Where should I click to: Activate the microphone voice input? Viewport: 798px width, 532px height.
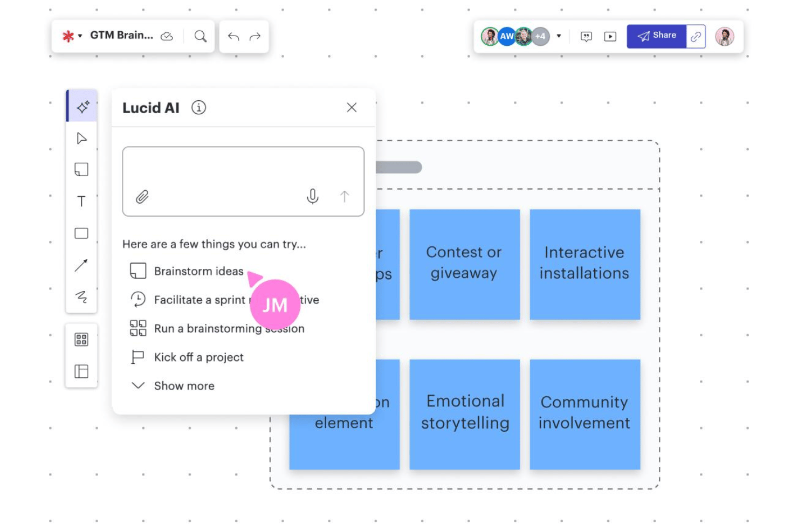(x=313, y=196)
